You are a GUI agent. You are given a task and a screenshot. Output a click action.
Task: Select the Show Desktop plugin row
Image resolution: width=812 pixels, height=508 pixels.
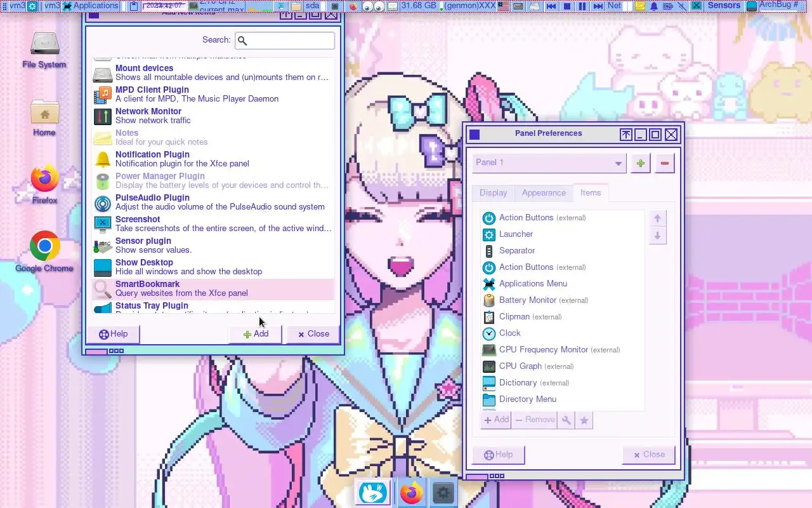click(x=213, y=267)
